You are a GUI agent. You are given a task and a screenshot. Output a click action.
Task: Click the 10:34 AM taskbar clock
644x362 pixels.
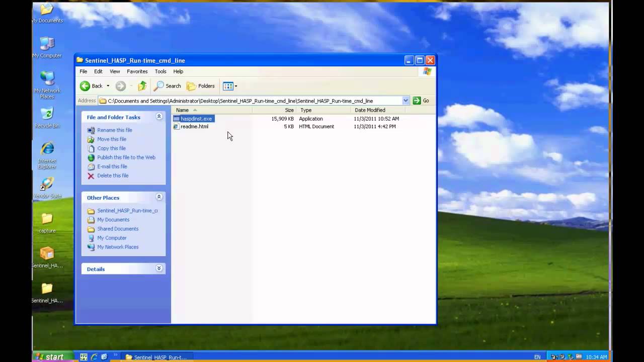597,357
